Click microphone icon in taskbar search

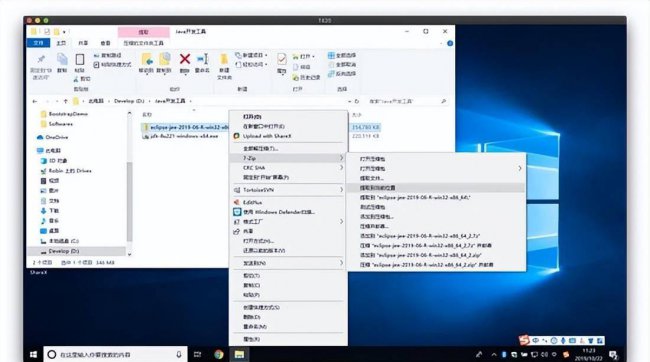pos(179,355)
